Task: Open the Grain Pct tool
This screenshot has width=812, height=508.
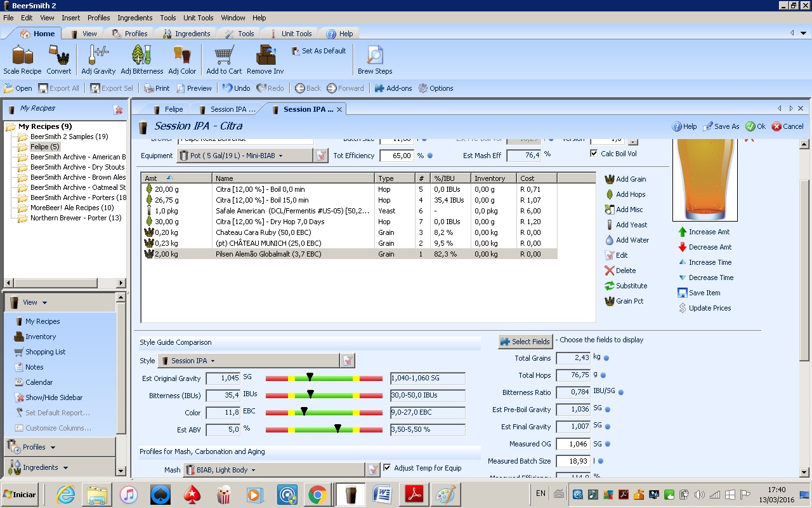Action: [x=624, y=301]
